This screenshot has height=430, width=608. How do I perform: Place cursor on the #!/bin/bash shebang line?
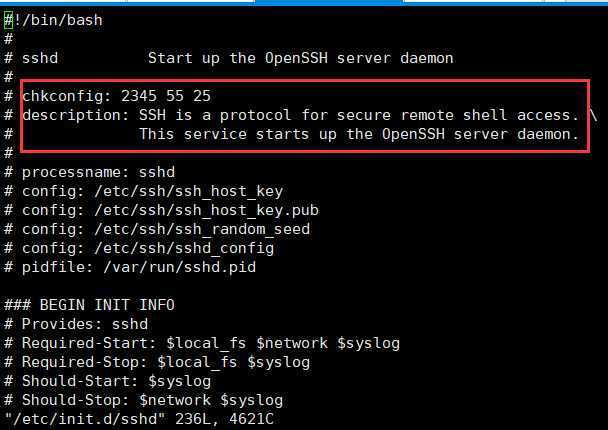54,20
